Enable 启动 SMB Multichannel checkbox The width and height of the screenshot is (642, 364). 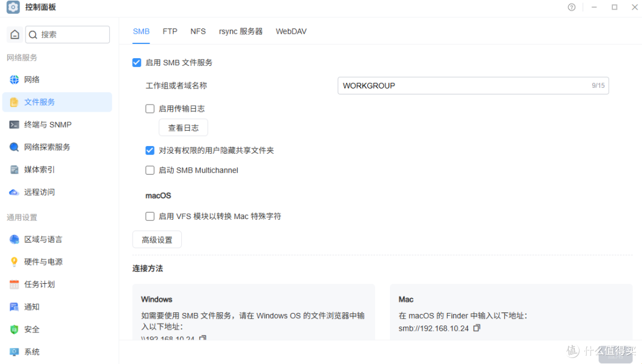pos(150,170)
